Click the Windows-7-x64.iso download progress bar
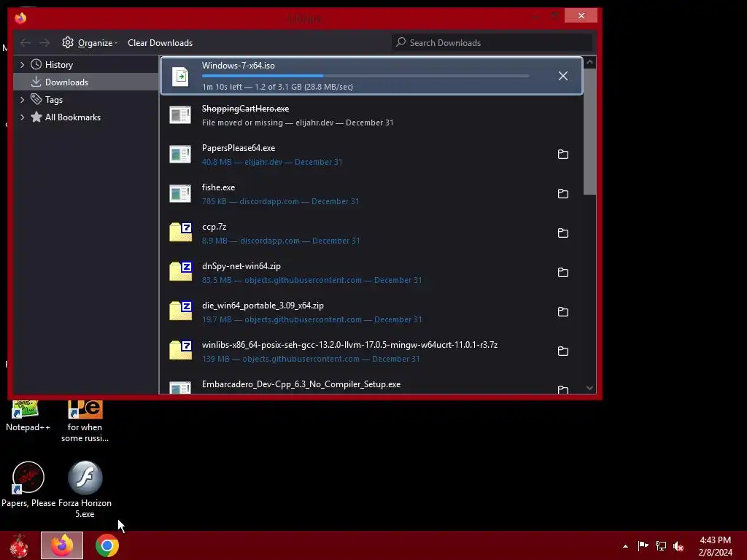This screenshot has width=747, height=560. [365, 76]
